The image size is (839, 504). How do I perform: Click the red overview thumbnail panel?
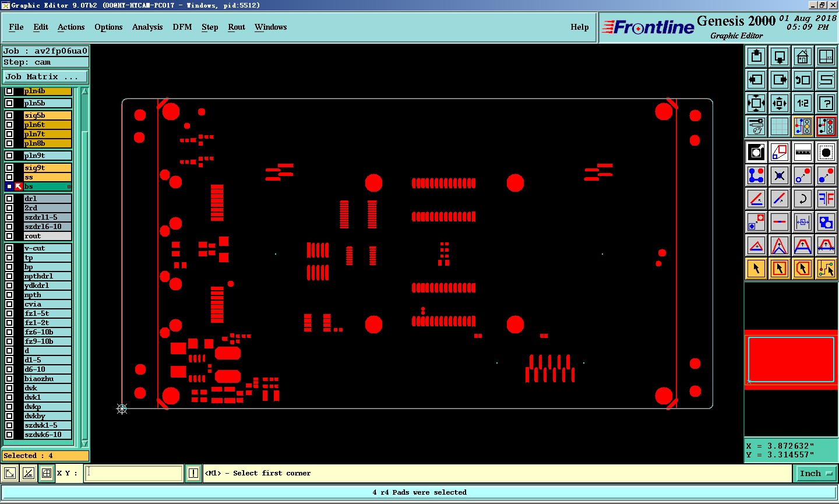[791, 360]
